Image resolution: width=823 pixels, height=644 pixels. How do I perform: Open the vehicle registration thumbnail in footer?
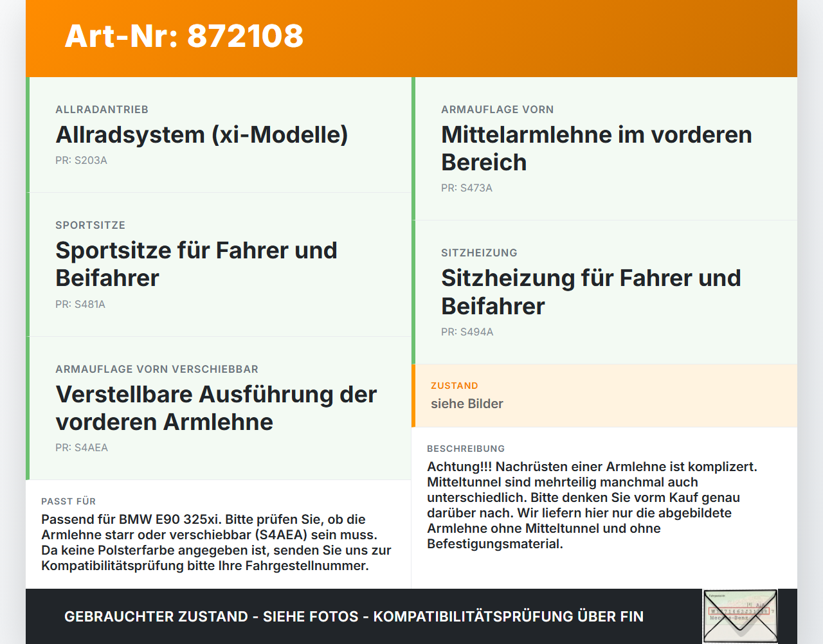740,616
